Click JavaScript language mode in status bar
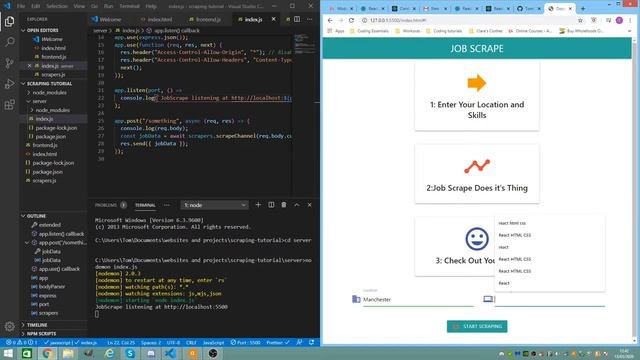The width and height of the screenshot is (640, 360). point(213,342)
